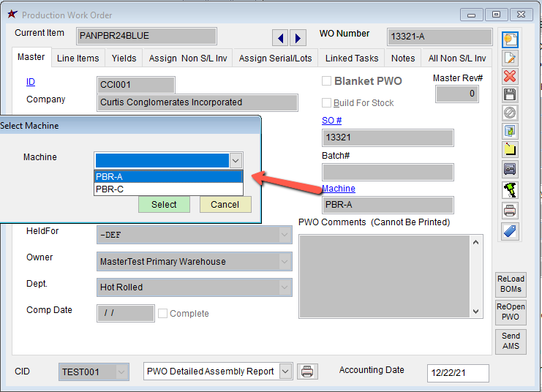Screen dimensions: 542x392
Task: Check the Build For Stock option
Action: tap(327, 103)
